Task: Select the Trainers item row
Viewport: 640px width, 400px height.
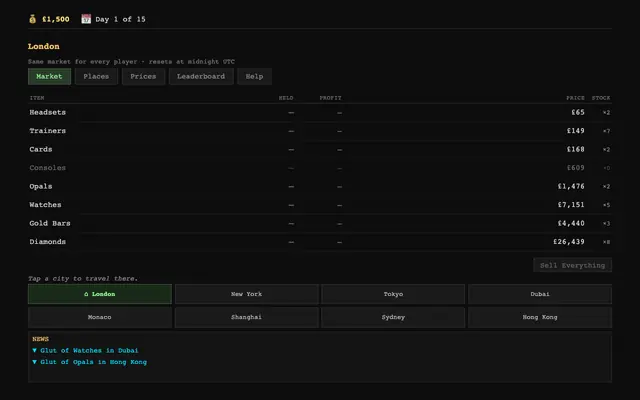Action: (x=320, y=131)
